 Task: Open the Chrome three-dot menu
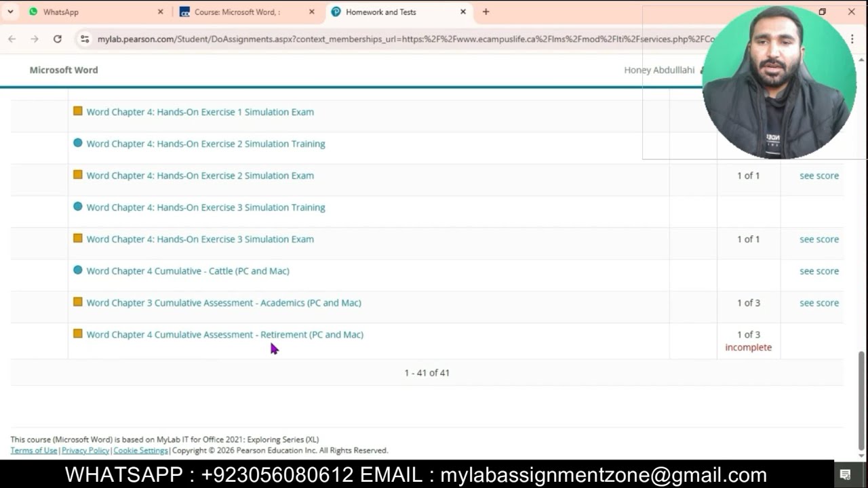[x=852, y=39]
